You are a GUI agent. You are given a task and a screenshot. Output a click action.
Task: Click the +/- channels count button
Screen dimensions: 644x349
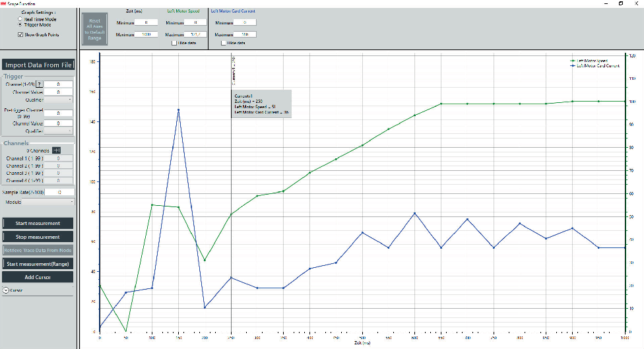56,150
